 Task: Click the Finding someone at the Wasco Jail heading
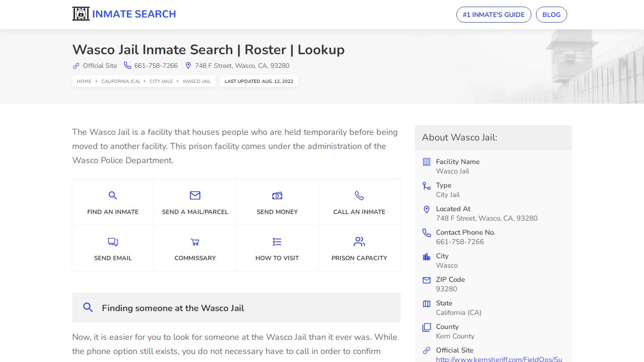tap(173, 308)
